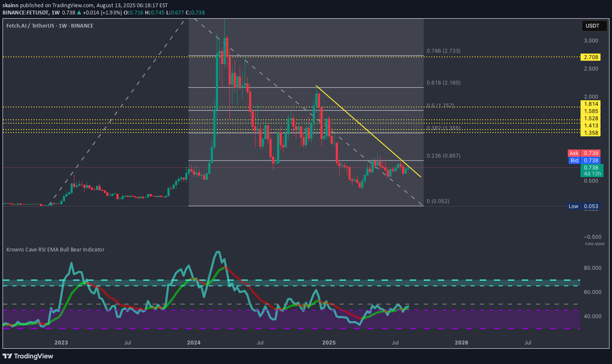612x364 pixels.
Task: Click the Fetch.AI / TetherUS chart title
Action: click(x=50, y=26)
